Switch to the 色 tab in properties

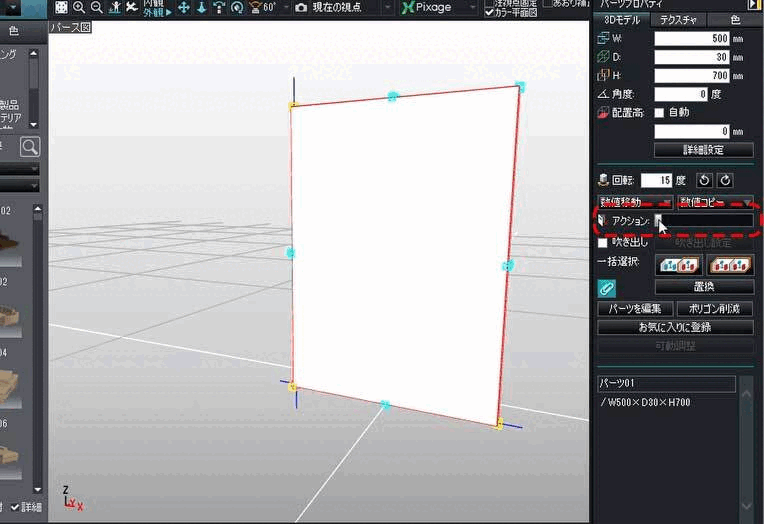click(735, 20)
